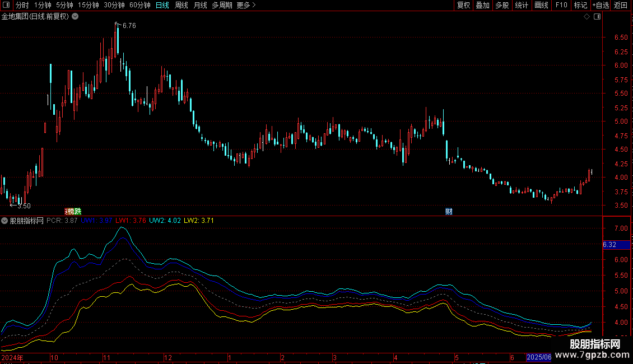The image size is (633, 364).
Task: Select the 日线 daily period
Action: [x=162, y=5]
